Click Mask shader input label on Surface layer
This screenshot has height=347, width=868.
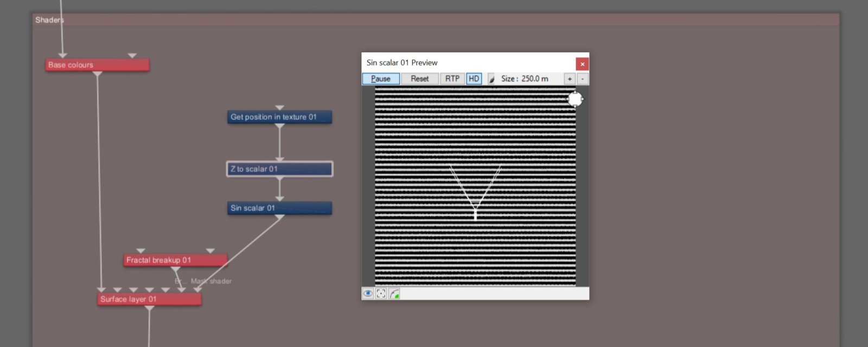[x=211, y=281]
